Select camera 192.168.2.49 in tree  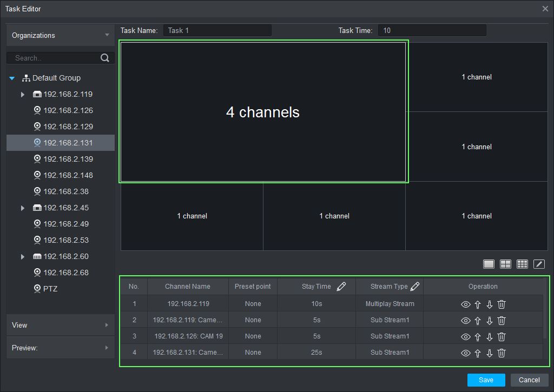pyautogui.click(x=61, y=224)
